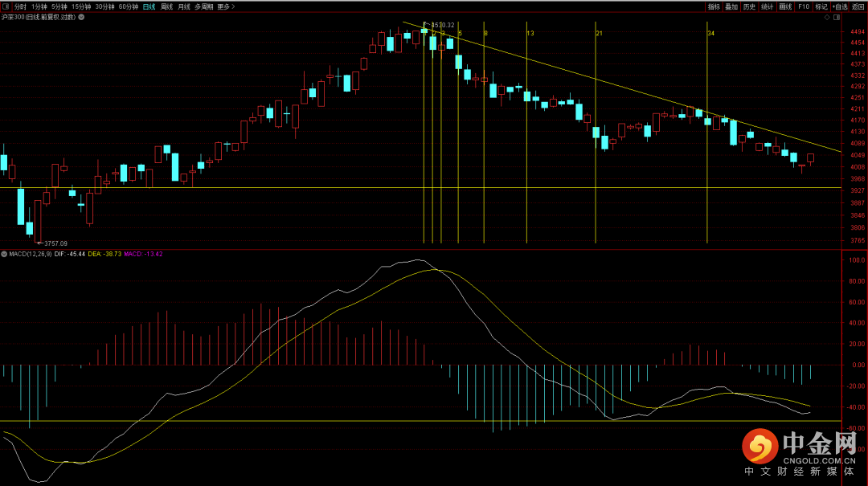Open the F10 company info
Image resolution: width=868 pixels, height=486 pixels.
point(804,6)
